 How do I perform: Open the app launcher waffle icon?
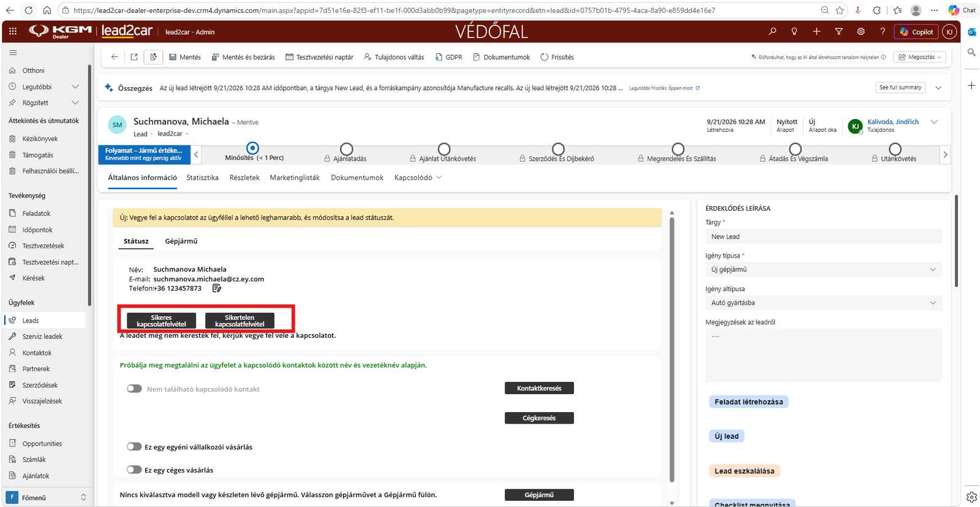pyautogui.click(x=13, y=31)
